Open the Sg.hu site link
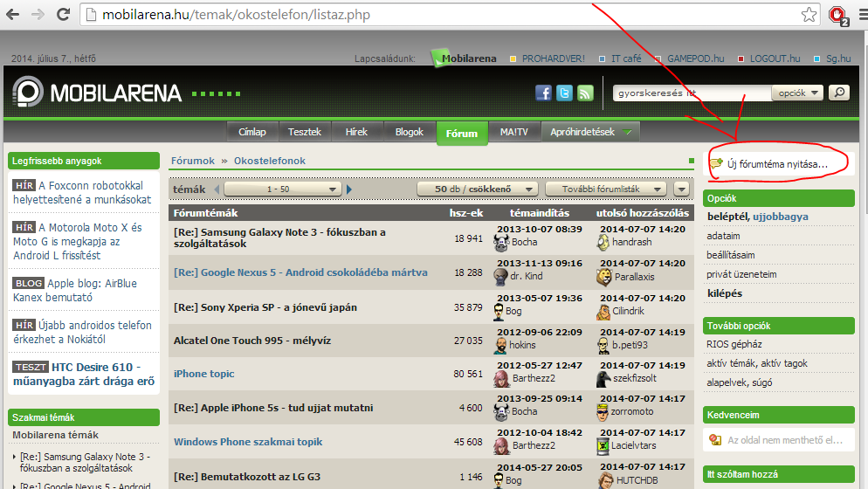Viewport: 868px width, 489px height. (x=838, y=59)
